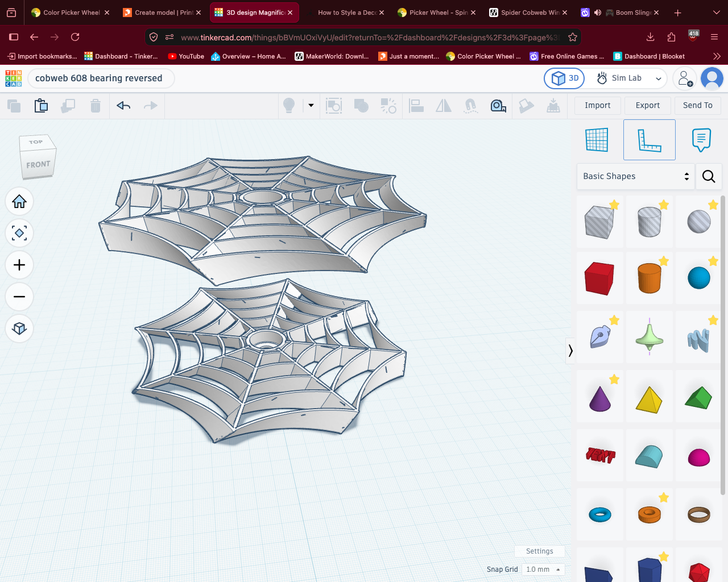Toggle the Notes tool in shapes panel
This screenshot has height=582, width=728.
pyautogui.click(x=701, y=140)
